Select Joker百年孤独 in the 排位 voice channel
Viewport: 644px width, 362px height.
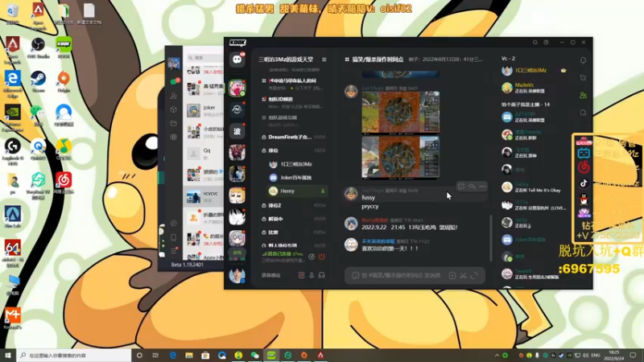297,177
